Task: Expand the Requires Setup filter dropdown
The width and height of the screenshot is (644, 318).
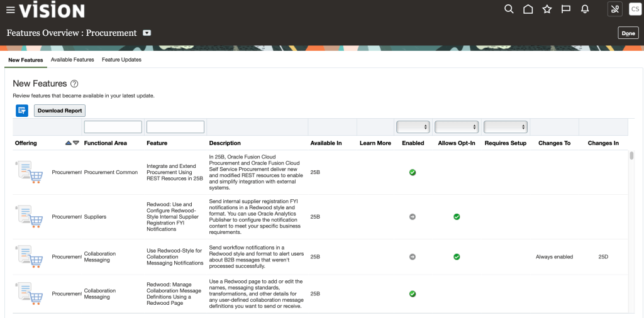Action: (505, 127)
